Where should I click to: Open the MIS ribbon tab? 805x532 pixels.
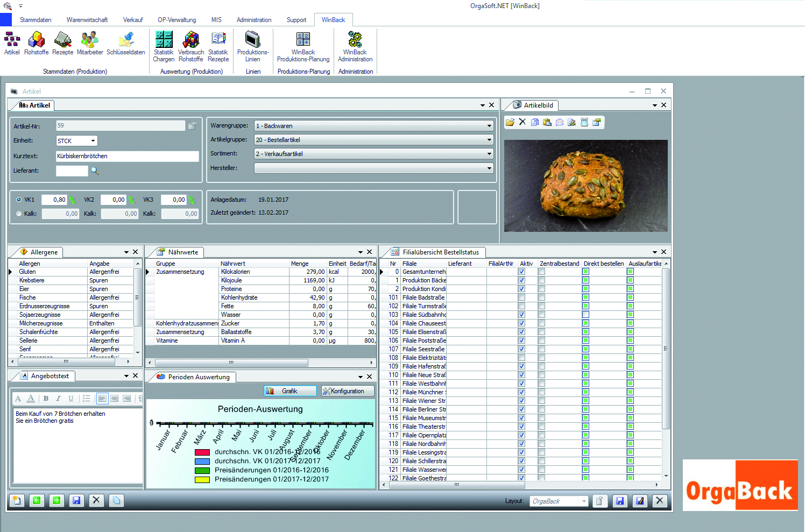click(216, 20)
